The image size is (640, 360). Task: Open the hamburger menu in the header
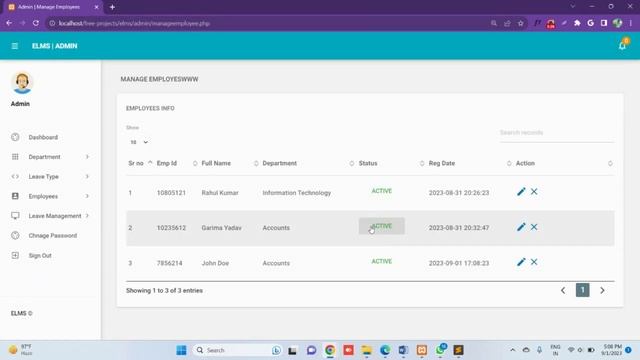(15, 46)
